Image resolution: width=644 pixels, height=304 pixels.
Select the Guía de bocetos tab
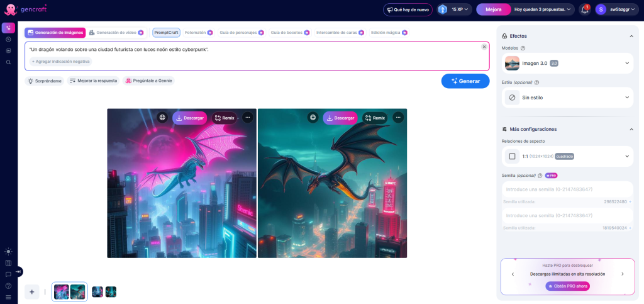pyautogui.click(x=290, y=33)
